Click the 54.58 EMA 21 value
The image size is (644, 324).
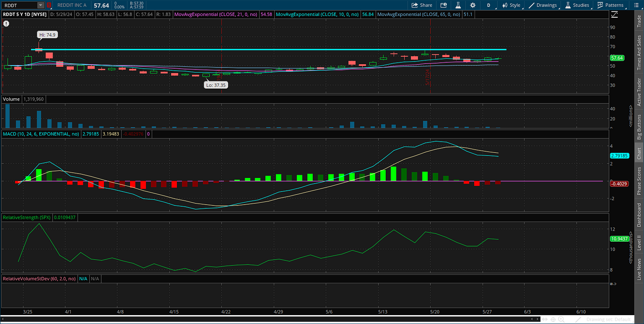point(266,14)
